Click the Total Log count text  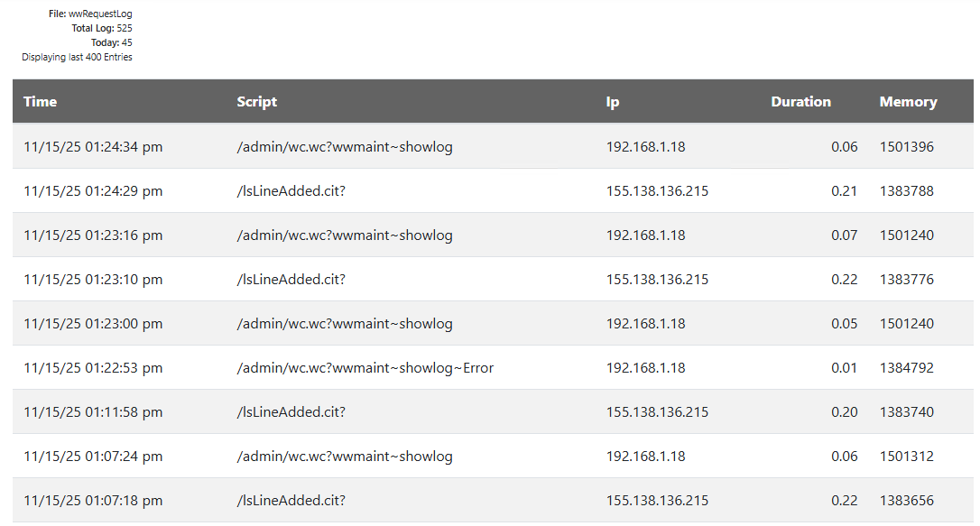[x=101, y=29]
